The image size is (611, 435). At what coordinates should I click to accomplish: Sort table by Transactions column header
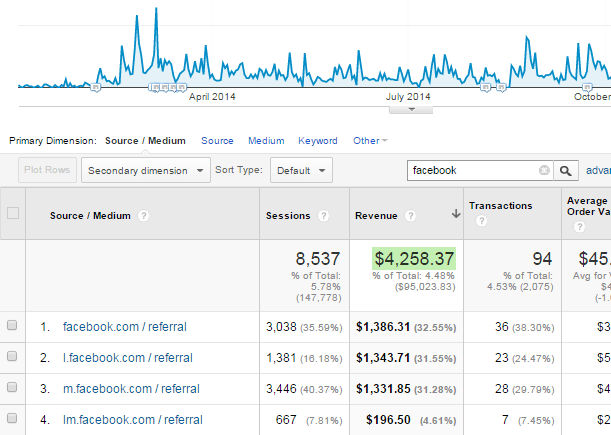pyautogui.click(x=500, y=205)
